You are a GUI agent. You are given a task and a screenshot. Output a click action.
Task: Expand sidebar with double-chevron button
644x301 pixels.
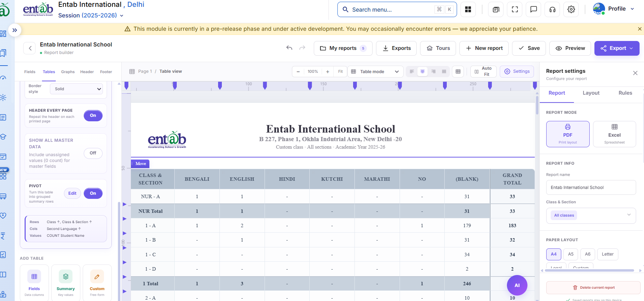coord(15,30)
